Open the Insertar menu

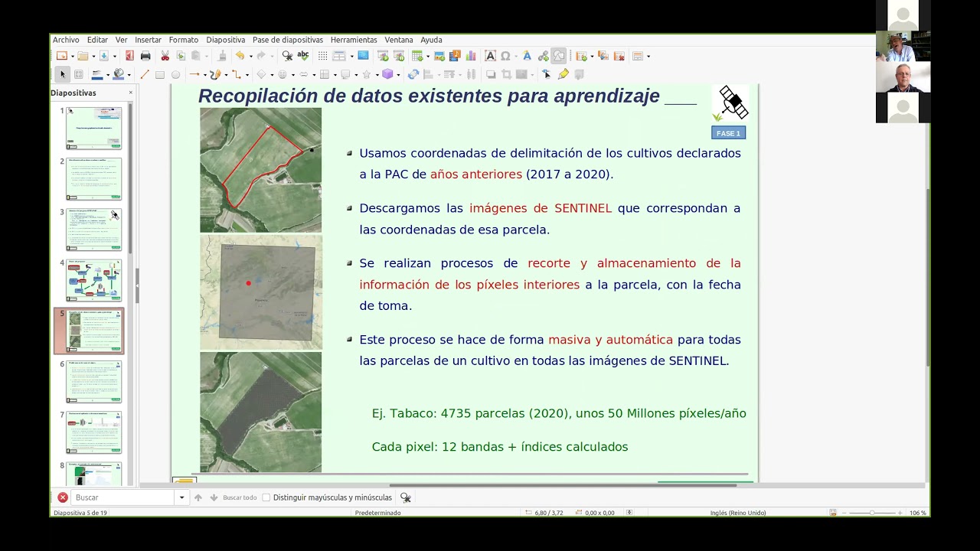point(148,40)
